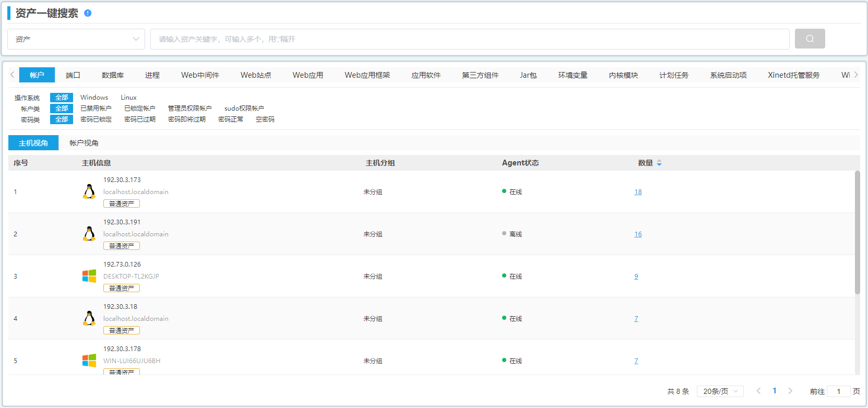Filter operating system by Windows

point(94,98)
